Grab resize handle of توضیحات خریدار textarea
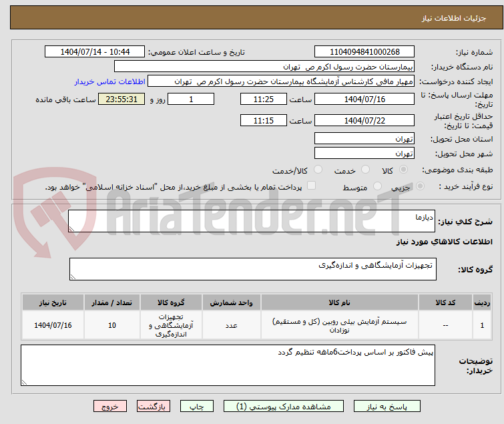504x424 pixels. click(24, 383)
